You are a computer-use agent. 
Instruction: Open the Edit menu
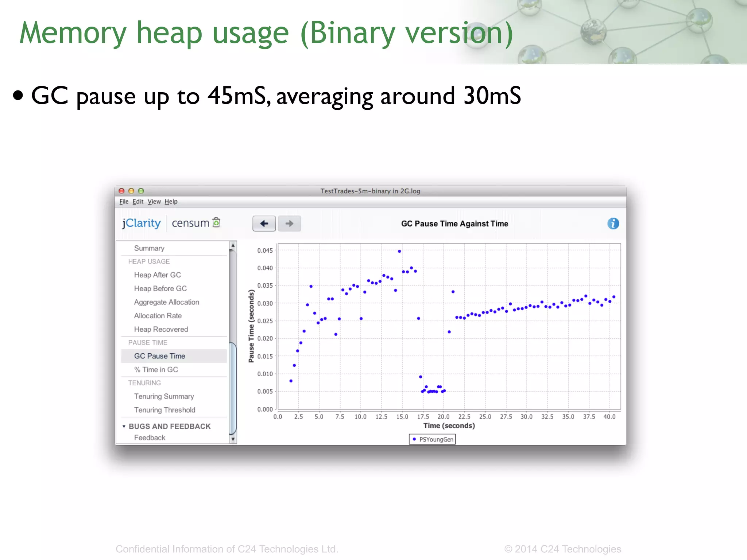point(138,202)
